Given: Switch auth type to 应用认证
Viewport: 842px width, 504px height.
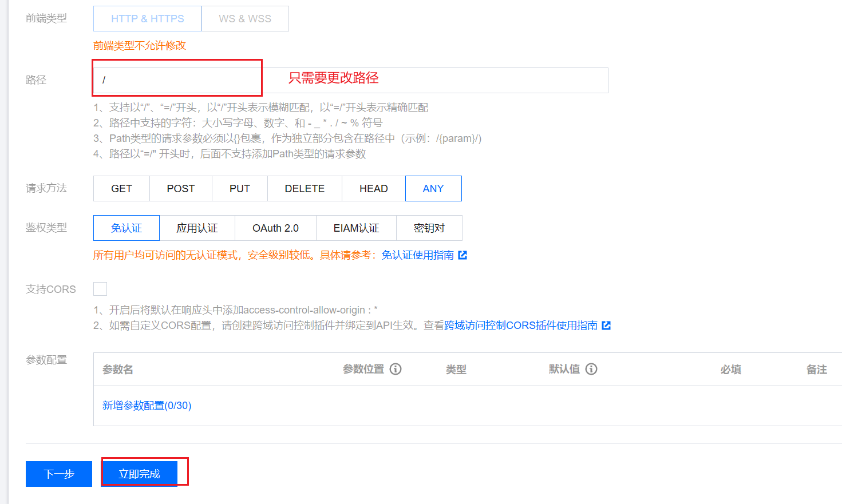Looking at the screenshot, I should [x=197, y=228].
